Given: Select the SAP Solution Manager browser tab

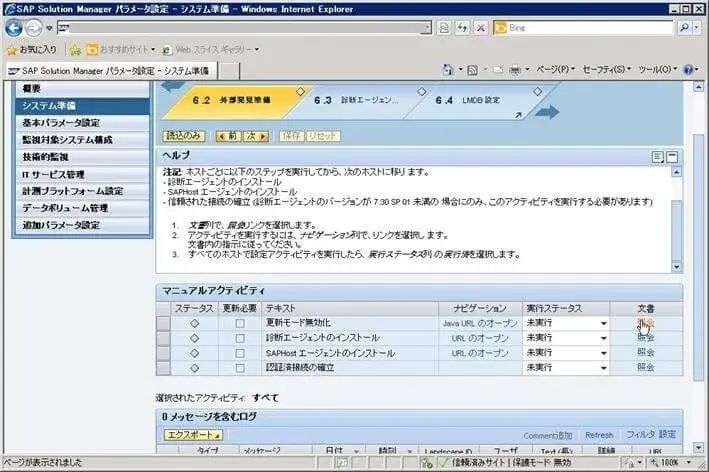Looking at the screenshot, I should click(111, 71).
